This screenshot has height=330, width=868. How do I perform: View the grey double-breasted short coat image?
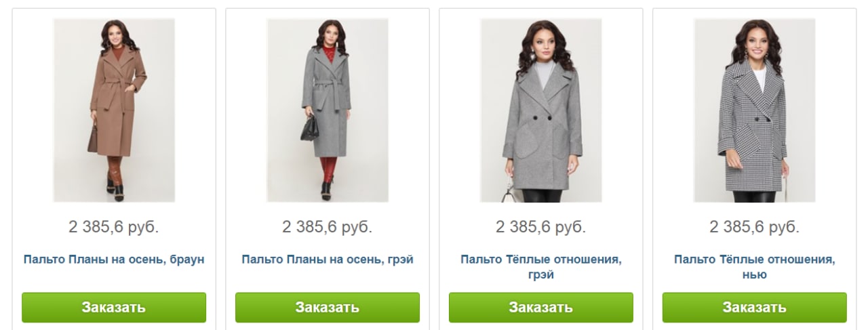(x=541, y=110)
